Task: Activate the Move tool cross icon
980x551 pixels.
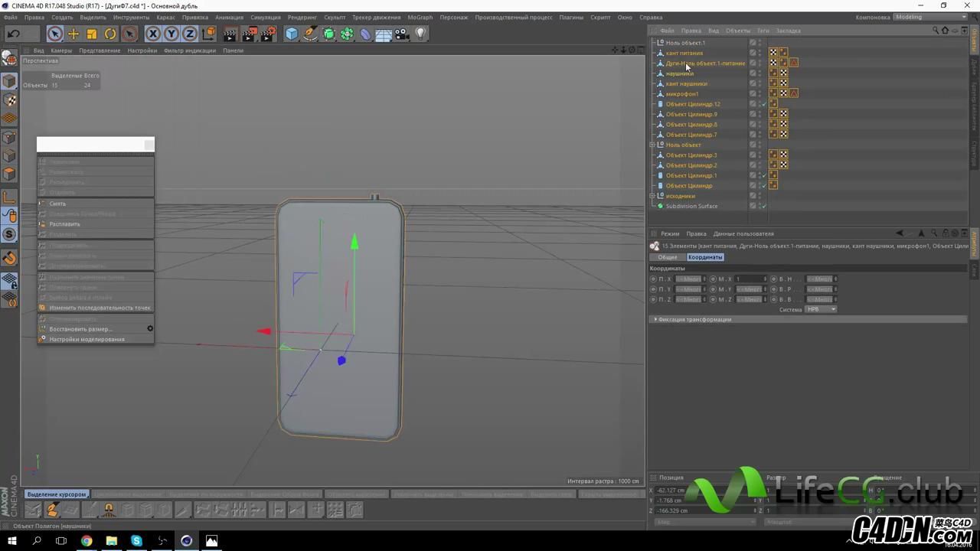Action: point(73,34)
